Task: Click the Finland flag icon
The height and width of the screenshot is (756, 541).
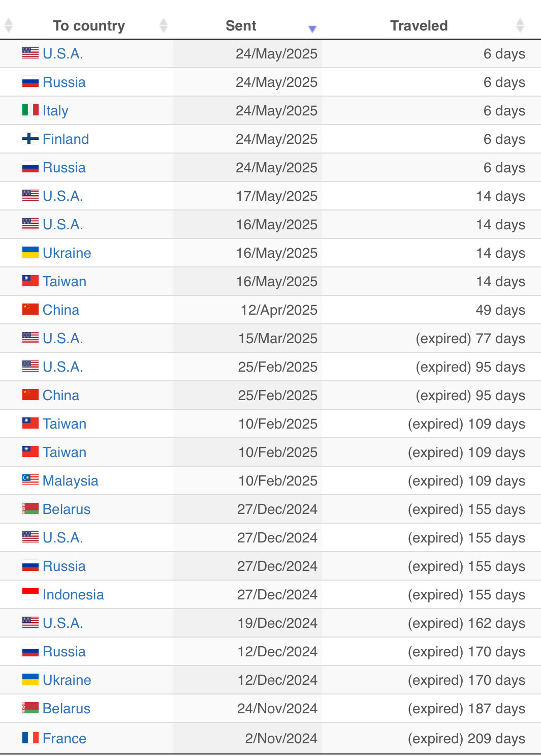Action: [x=30, y=138]
